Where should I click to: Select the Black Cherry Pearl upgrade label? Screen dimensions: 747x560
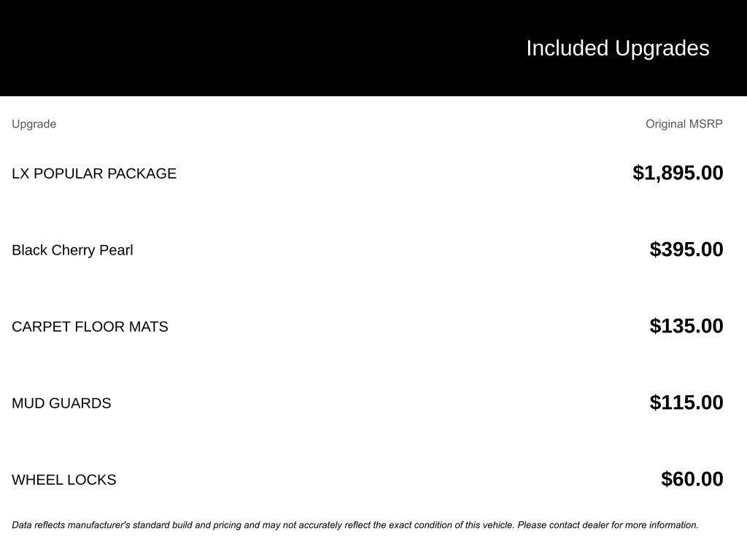pyautogui.click(x=72, y=250)
